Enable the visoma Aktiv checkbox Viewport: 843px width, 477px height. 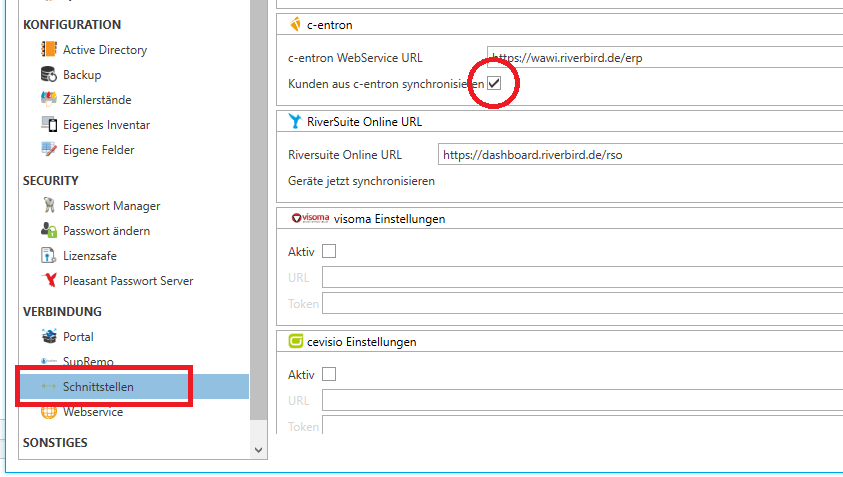(x=329, y=251)
